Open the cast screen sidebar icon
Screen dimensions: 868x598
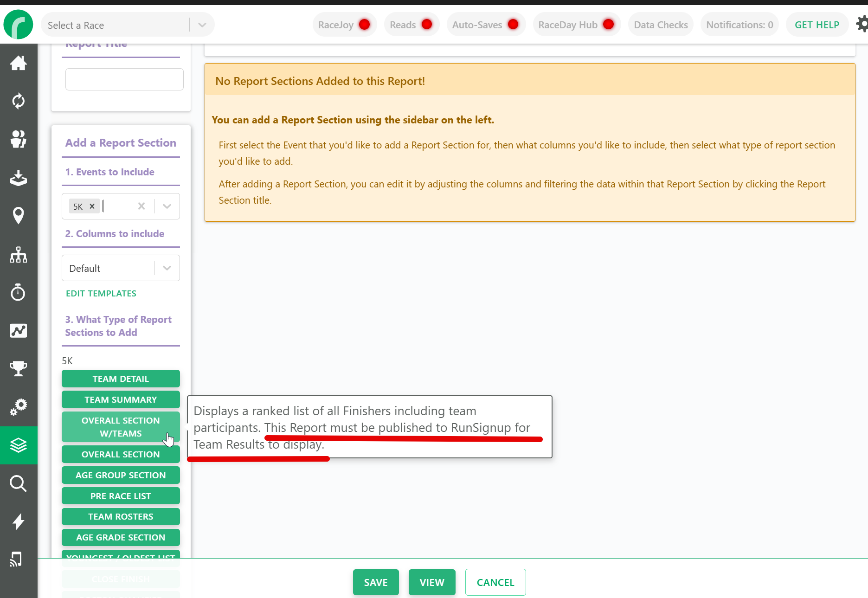[16, 559]
